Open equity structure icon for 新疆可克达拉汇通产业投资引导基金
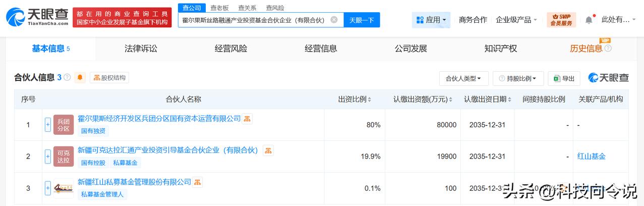Viewport: 644px width, 206px height. pyautogui.click(x=268, y=150)
